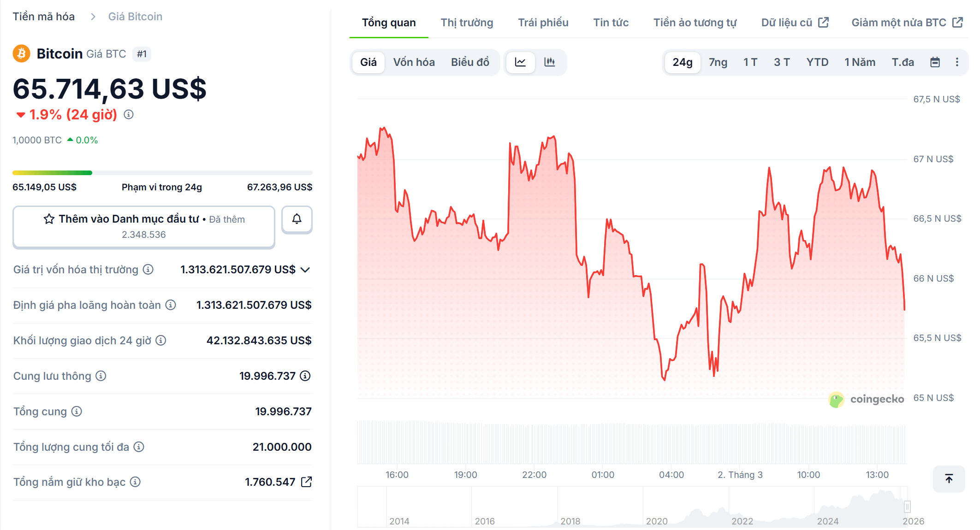Open the three-dot chart options menu
Screen dimensions: 980x530
pyautogui.click(x=957, y=62)
